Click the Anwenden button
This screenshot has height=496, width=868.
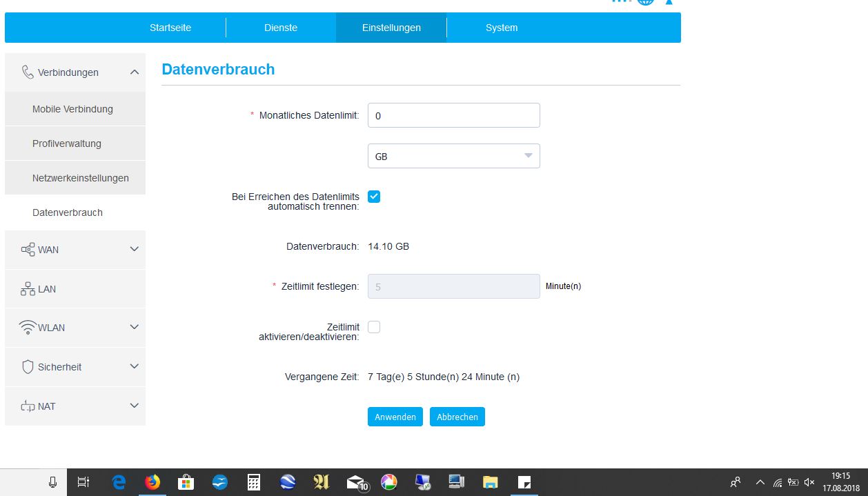395,417
